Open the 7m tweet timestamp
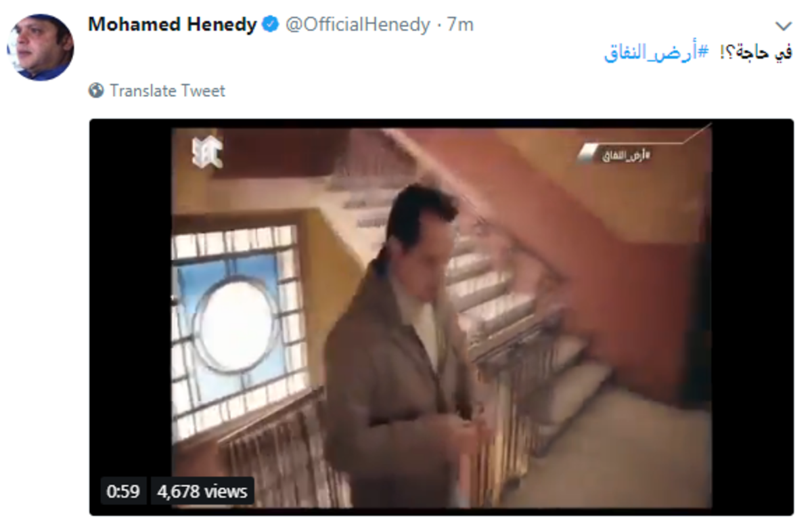 pyautogui.click(x=461, y=25)
